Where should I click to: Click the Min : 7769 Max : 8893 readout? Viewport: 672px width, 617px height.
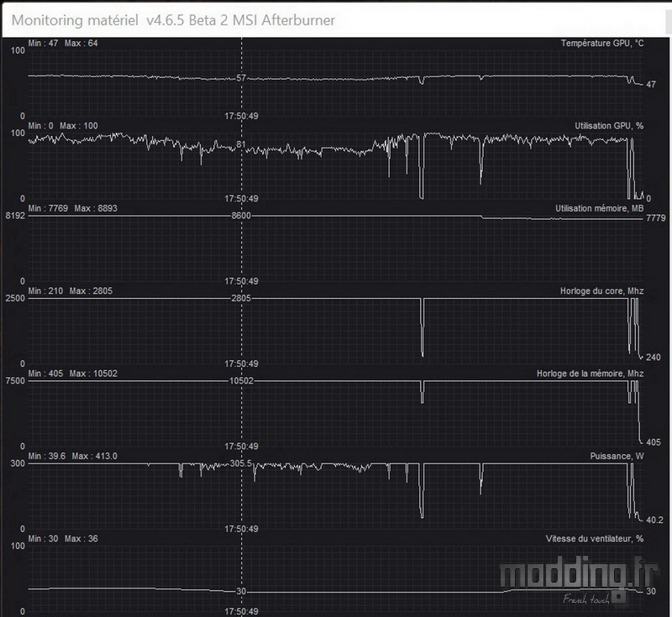point(72,208)
